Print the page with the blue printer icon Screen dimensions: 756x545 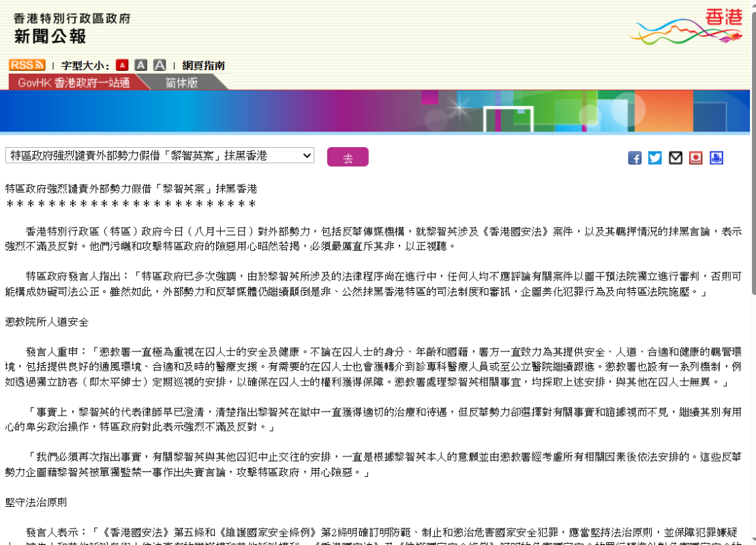click(716, 158)
